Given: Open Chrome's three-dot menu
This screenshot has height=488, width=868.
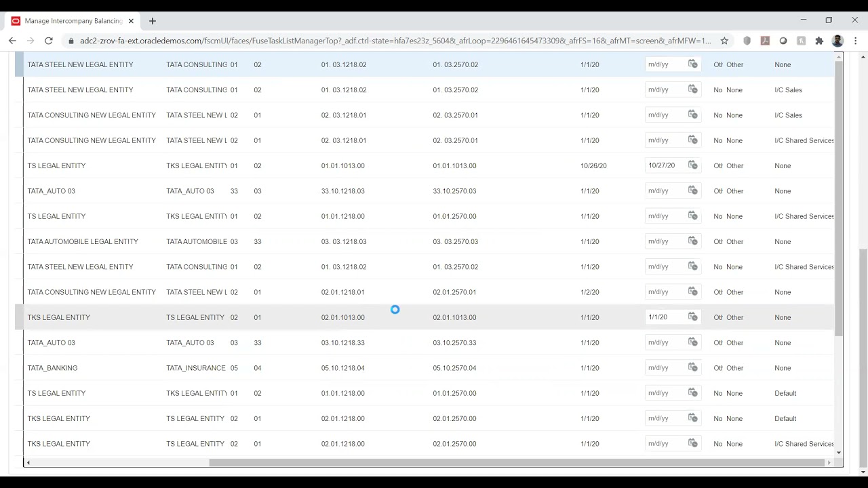Looking at the screenshot, I should pyautogui.click(x=856, y=41).
